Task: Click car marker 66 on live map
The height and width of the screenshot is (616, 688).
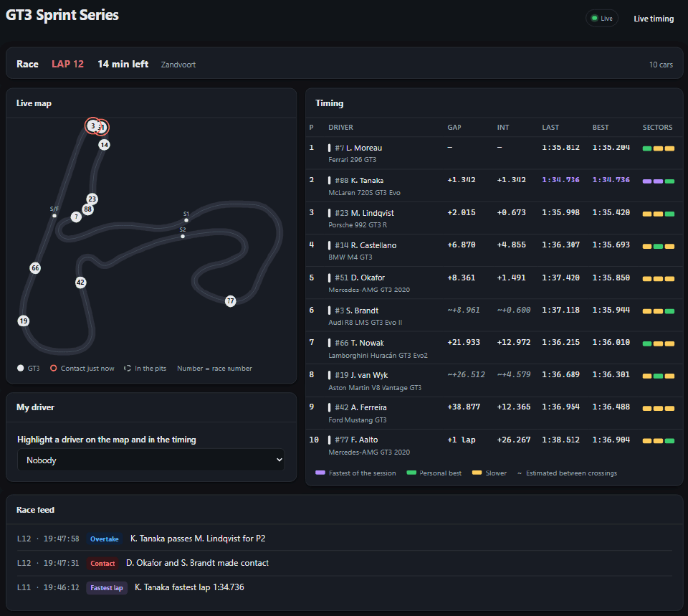Action: (x=35, y=267)
